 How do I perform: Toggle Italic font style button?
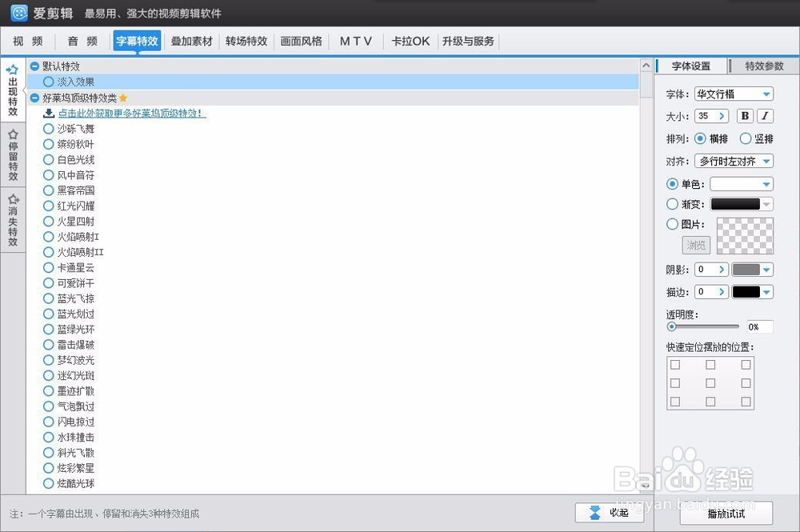point(765,116)
